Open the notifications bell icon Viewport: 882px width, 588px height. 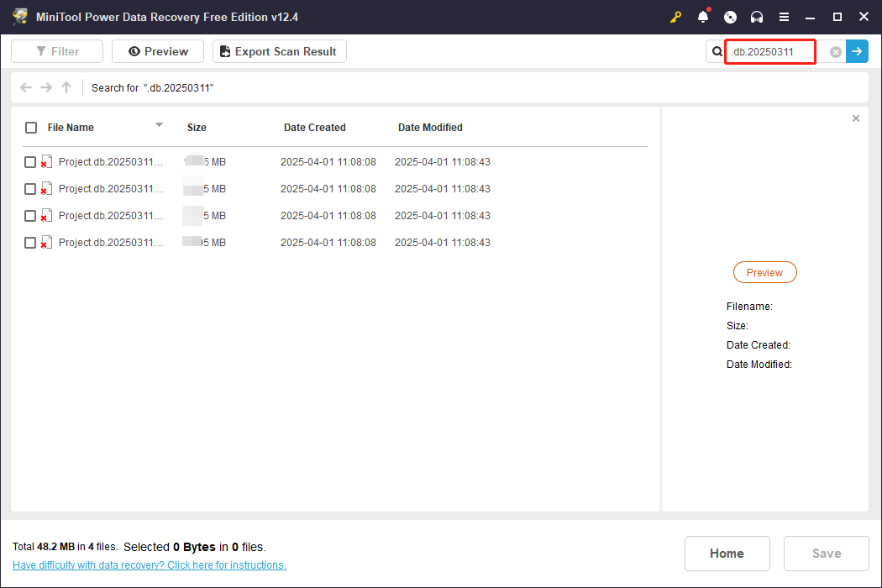tap(703, 17)
